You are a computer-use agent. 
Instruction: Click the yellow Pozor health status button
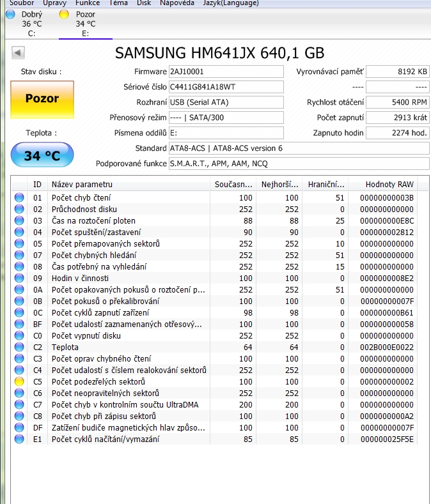point(42,100)
